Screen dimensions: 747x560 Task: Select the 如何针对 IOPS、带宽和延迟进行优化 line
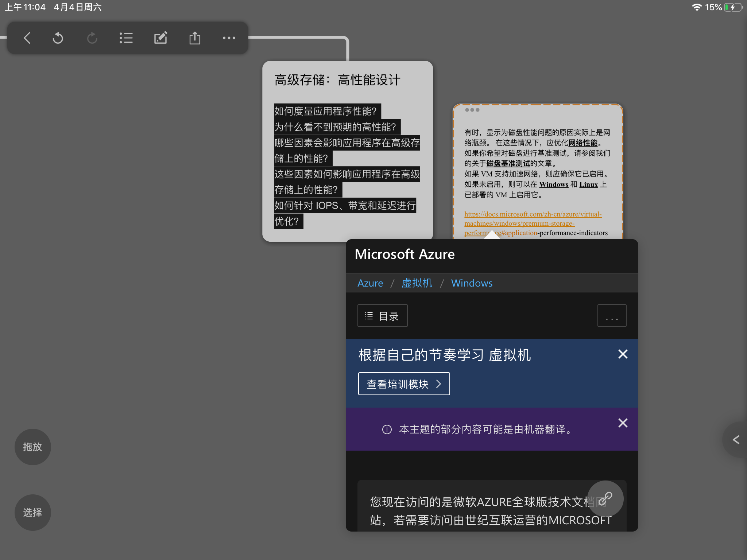coord(345,213)
